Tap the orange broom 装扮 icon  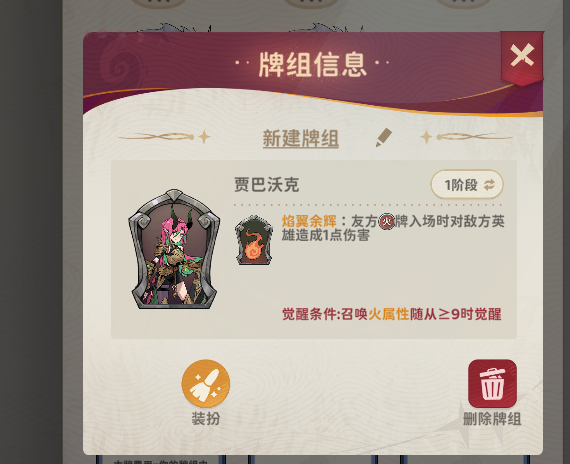coord(206,383)
